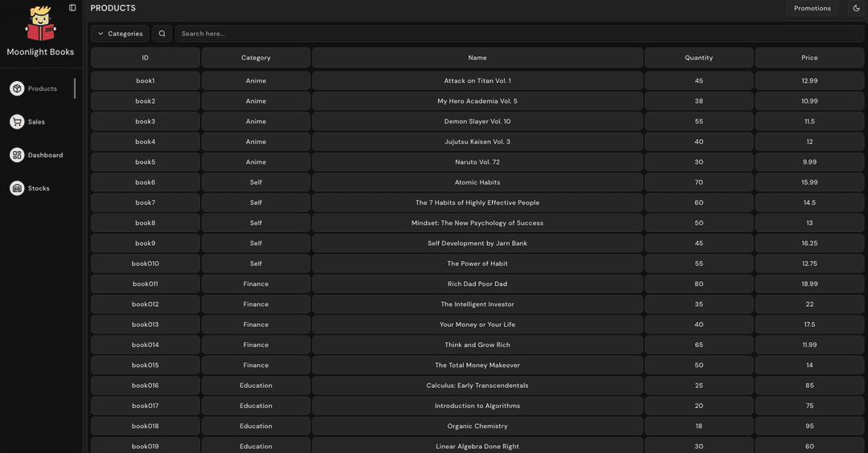Click the quantity 80 cell
This screenshot has width=868, height=453.
click(698, 284)
